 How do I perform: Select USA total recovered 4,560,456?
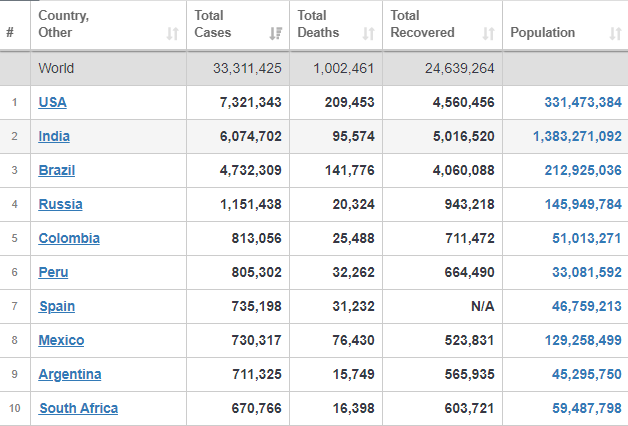pos(463,102)
